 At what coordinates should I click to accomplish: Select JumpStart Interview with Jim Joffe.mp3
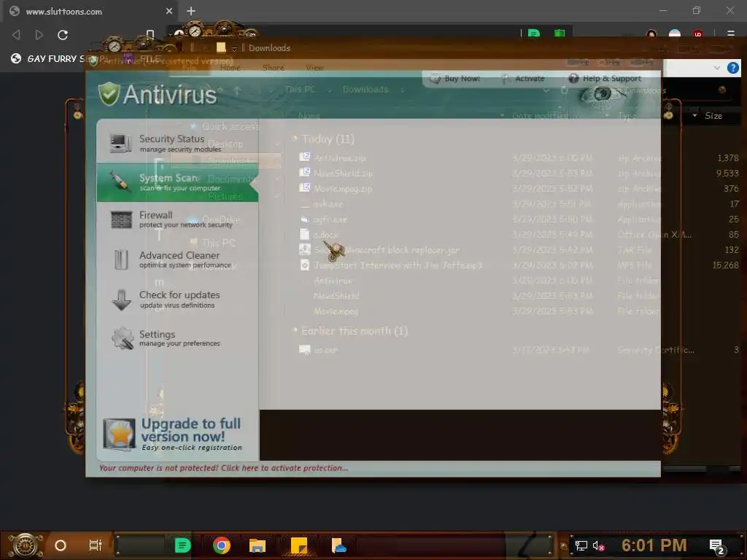coord(519,265)
